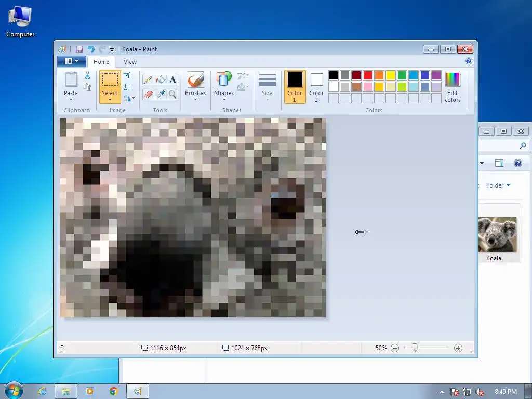Screen dimensions: 532x399
Task: Activate Color 2 background selector
Action: pos(316,87)
